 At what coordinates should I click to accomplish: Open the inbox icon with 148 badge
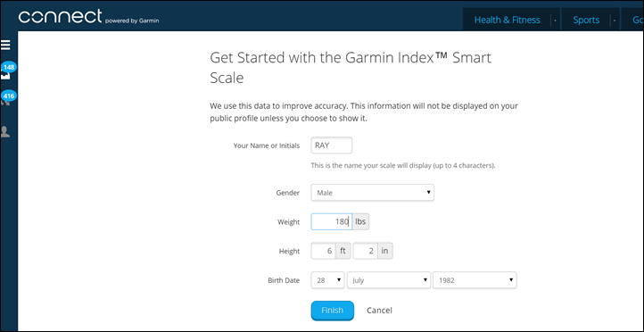point(7,71)
